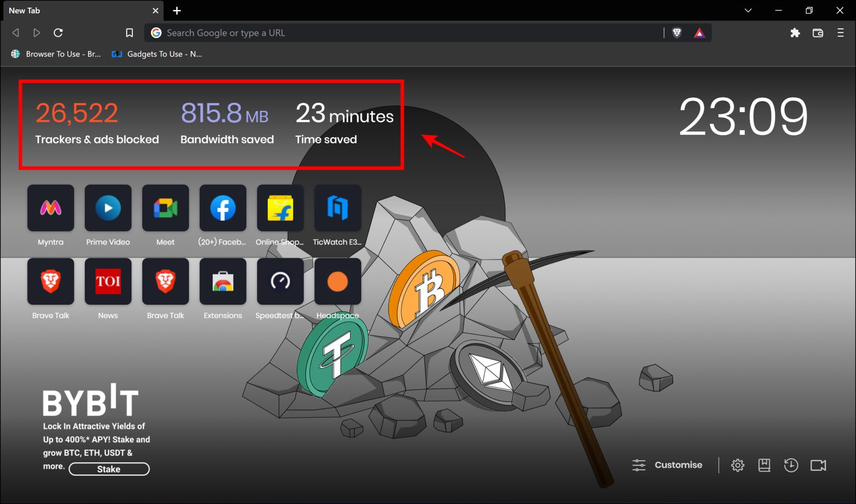The height and width of the screenshot is (504, 856).
Task: Open the Brave Wallet icon
Action: click(818, 33)
